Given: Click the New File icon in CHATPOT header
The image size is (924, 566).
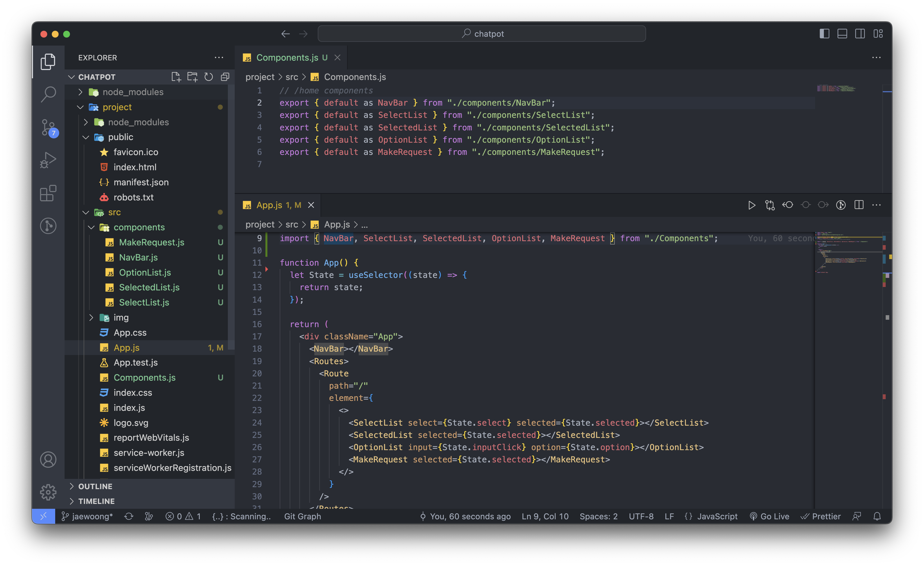Looking at the screenshot, I should (176, 77).
